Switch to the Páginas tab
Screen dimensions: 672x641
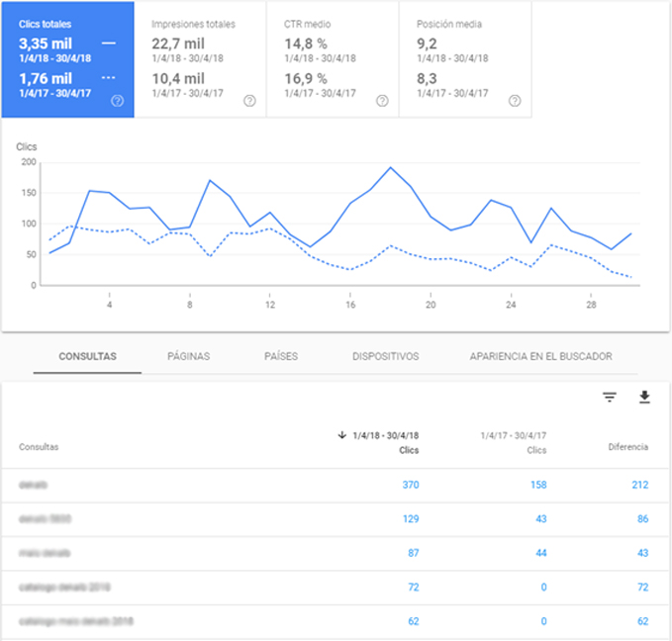click(x=188, y=356)
